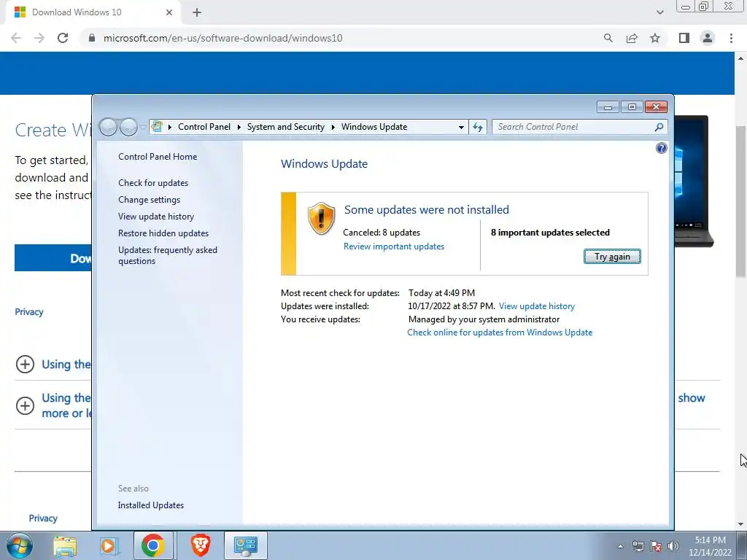Viewport: 747px width, 560px height.
Task: Click the Control Panel back arrow button
Action: coord(108,127)
